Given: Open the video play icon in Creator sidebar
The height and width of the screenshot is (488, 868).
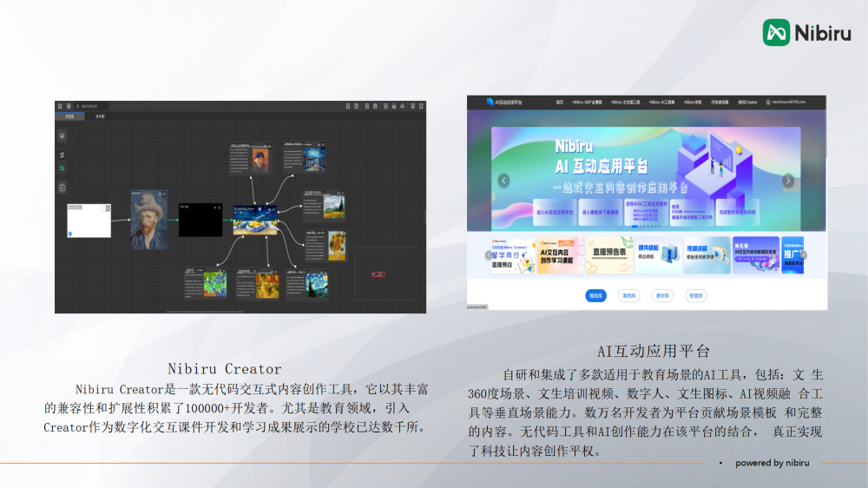Looking at the screenshot, I should click(x=62, y=188).
